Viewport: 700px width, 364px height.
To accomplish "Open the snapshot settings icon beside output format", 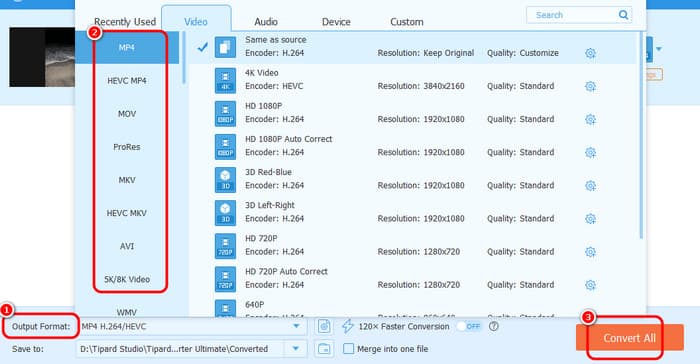I will [x=324, y=326].
